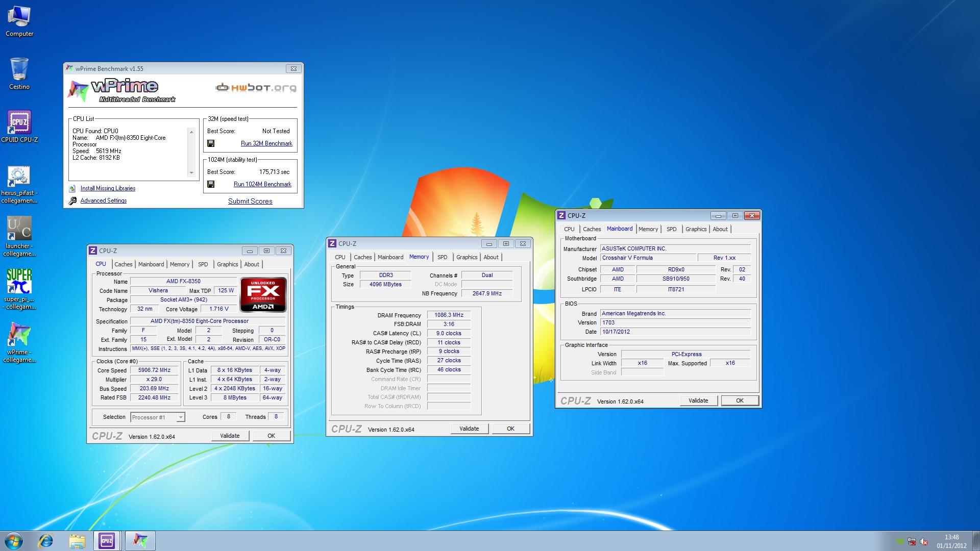This screenshot has width=980, height=551.
Task: Select the SPD tab in the CPU window
Action: pyautogui.click(x=203, y=264)
